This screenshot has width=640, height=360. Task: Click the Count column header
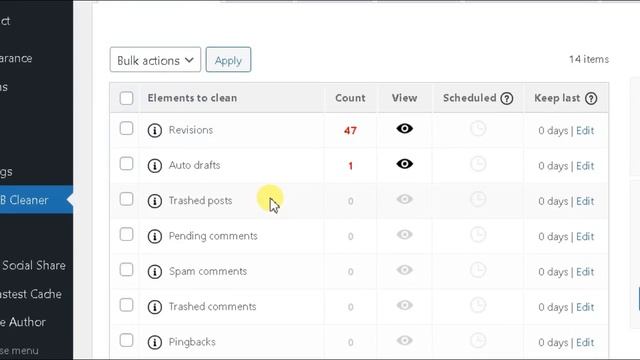(x=350, y=98)
